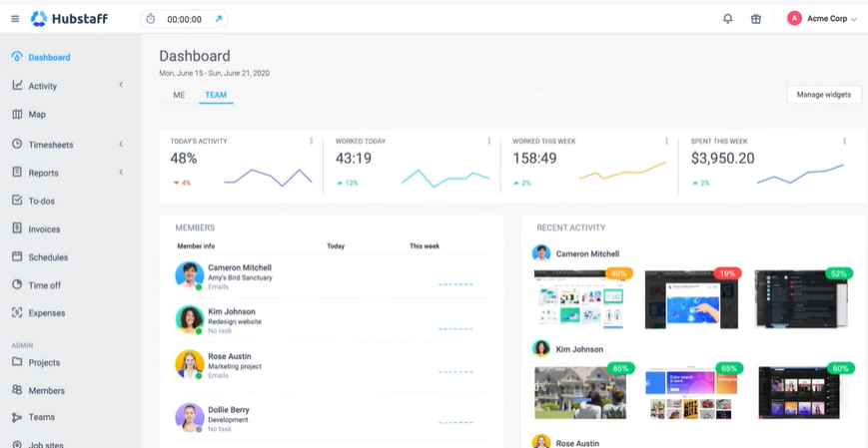The width and height of the screenshot is (868, 448).
Task: Open Schedules from sidebar
Action: tap(48, 257)
